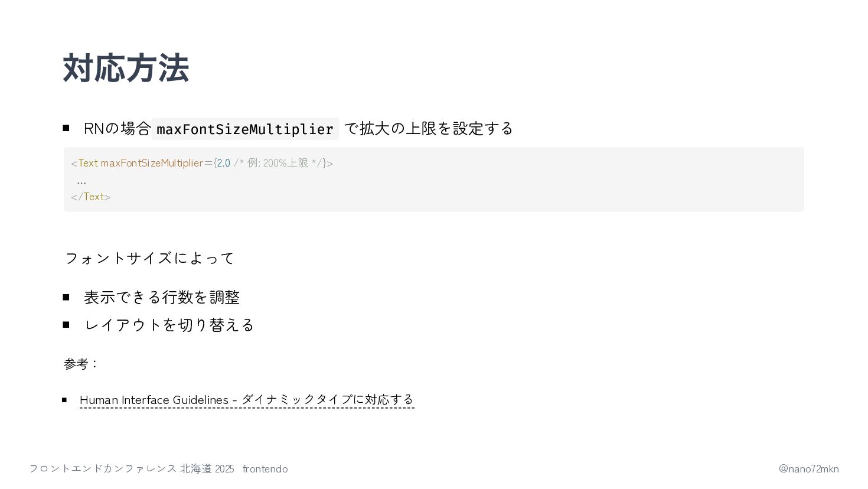Click the closing </Text> tag line

(91, 197)
